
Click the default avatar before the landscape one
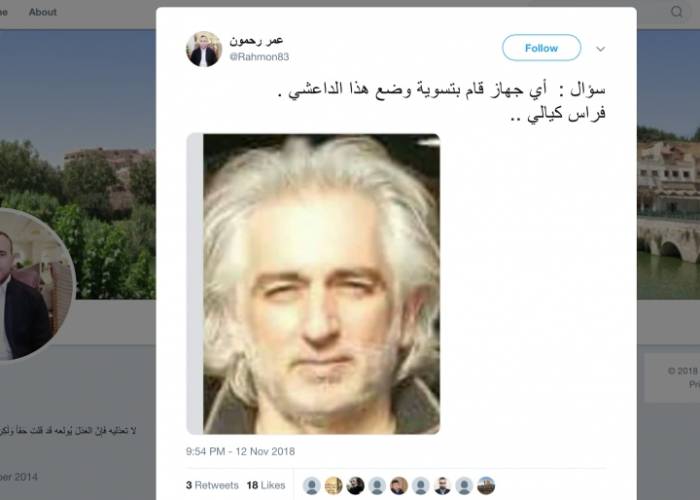pyautogui.click(x=464, y=486)
